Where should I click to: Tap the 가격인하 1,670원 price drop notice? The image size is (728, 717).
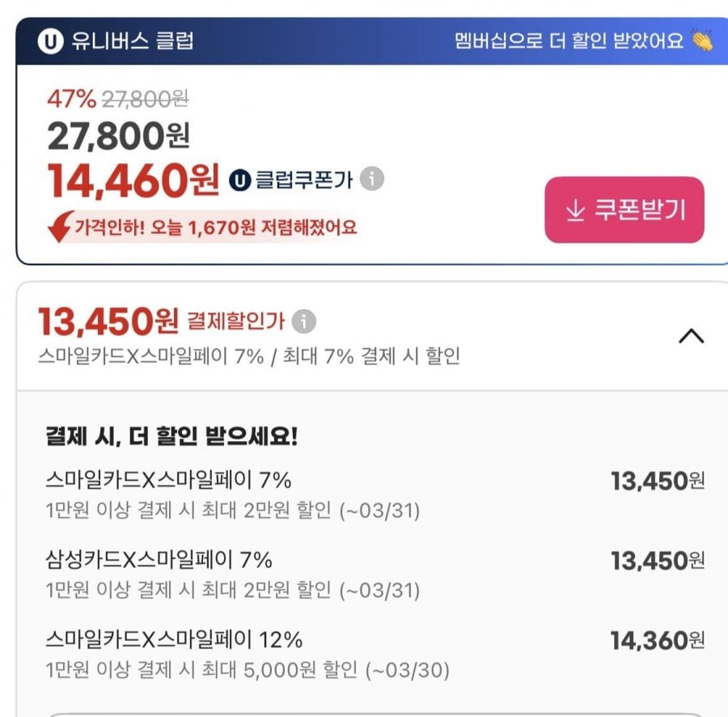click(x=215, y=227)
